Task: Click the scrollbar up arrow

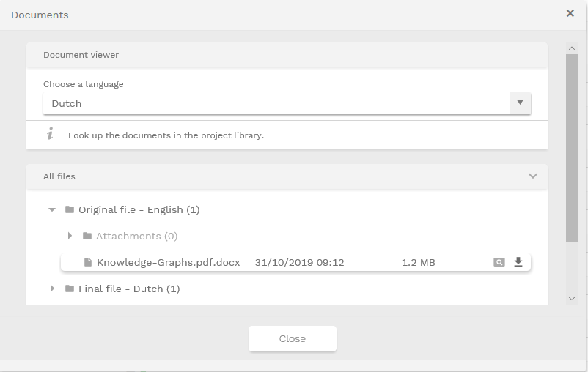Action: coord(572,48)
